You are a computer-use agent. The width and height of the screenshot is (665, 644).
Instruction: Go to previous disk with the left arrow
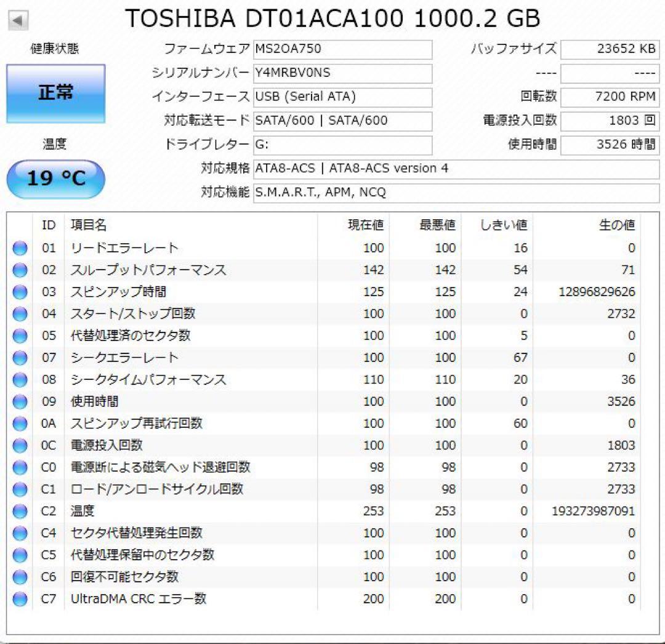coord(18,20)
